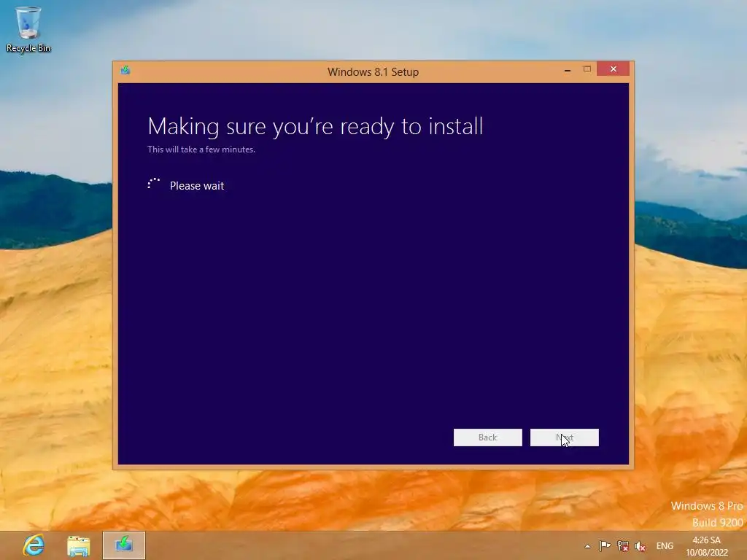Minimize the Windows 8.1 Setup window
747x560 pixels.
coord(568,69)
